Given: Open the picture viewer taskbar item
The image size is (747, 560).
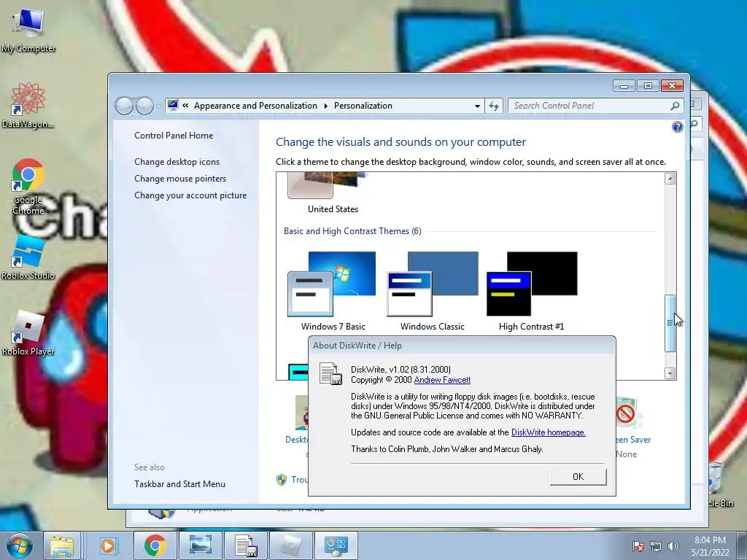Looking at the screenshot, I should (200, 545).
